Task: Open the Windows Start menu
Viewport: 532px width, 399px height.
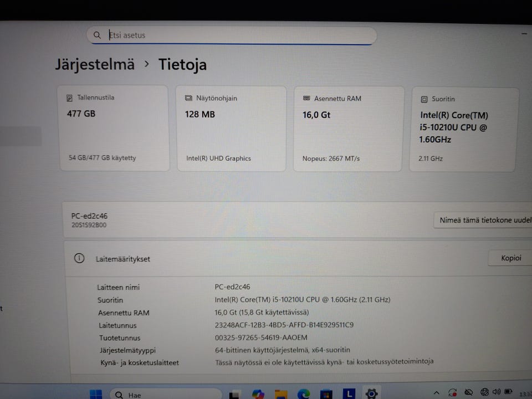Action: click(x=96, y=394)
